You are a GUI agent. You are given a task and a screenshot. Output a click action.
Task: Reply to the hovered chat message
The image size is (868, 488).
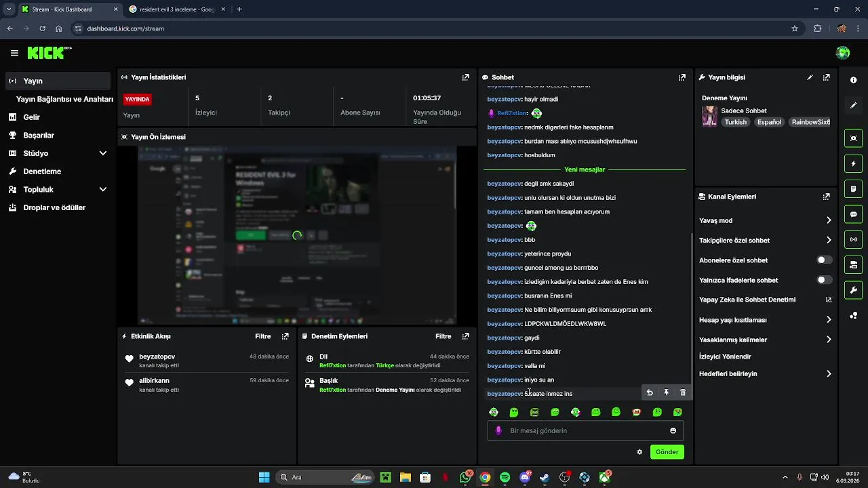coord(650,392)
